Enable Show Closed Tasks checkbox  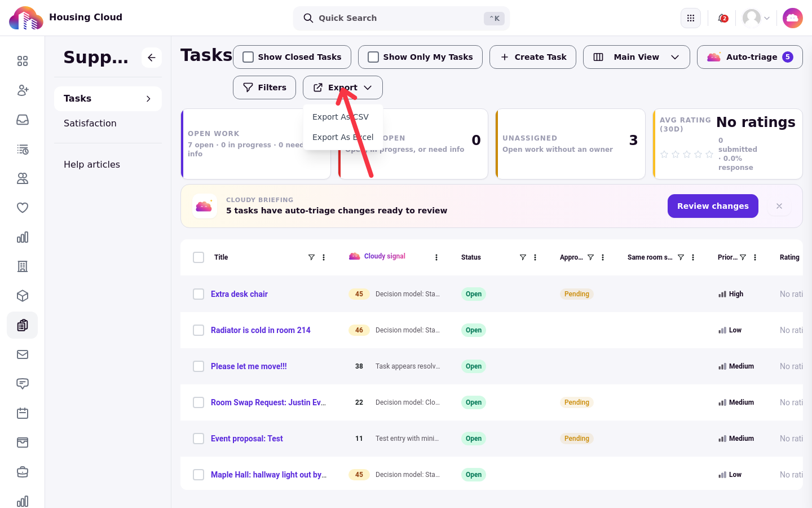tap(248, 57)
